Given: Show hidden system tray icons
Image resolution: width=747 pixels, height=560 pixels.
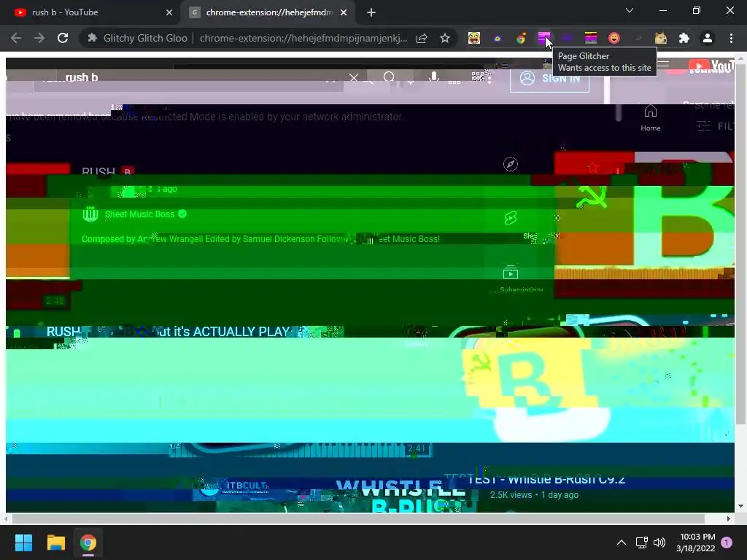Looking at the screenshot, I should coord(622,542).
